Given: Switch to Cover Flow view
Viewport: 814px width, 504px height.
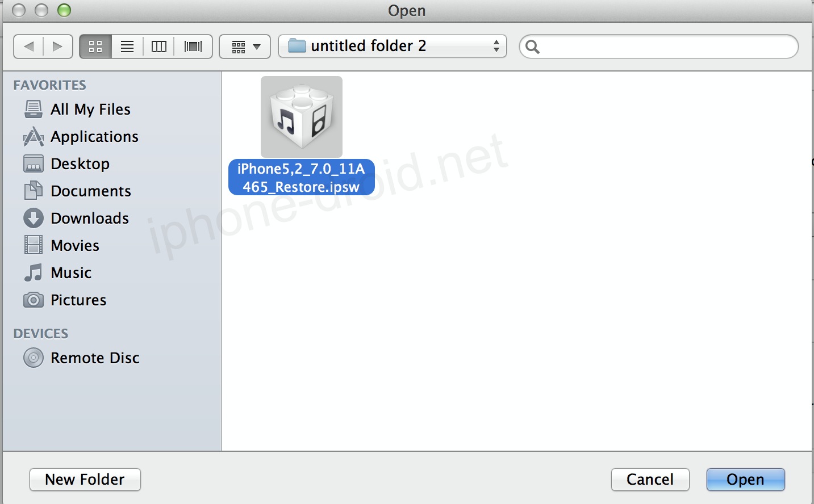Looking at the screenshot, I should point(193,47).
